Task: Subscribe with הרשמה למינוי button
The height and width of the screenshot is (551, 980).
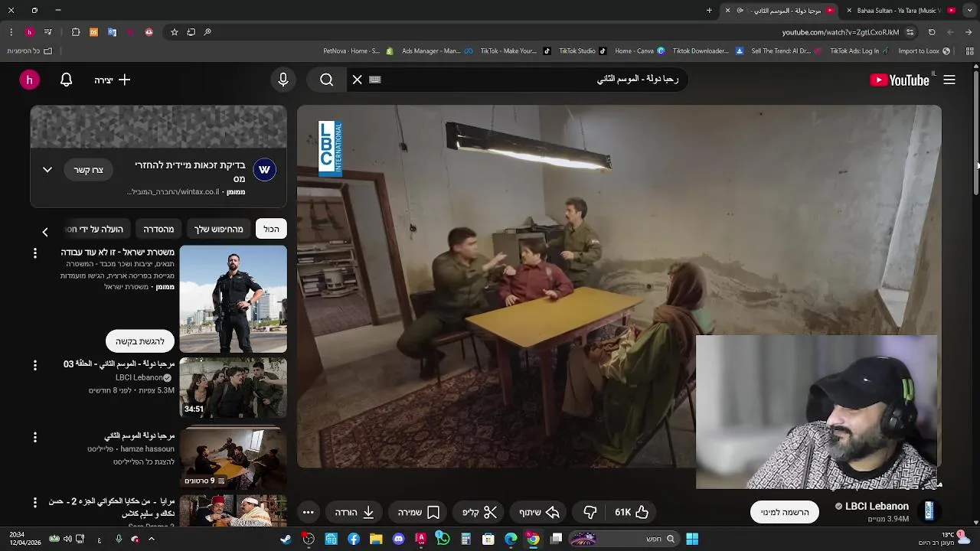Action: [785, 512]
